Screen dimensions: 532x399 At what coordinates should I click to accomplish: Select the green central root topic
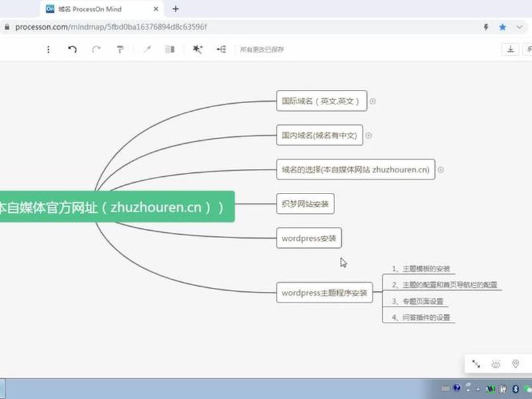[117, 207]
